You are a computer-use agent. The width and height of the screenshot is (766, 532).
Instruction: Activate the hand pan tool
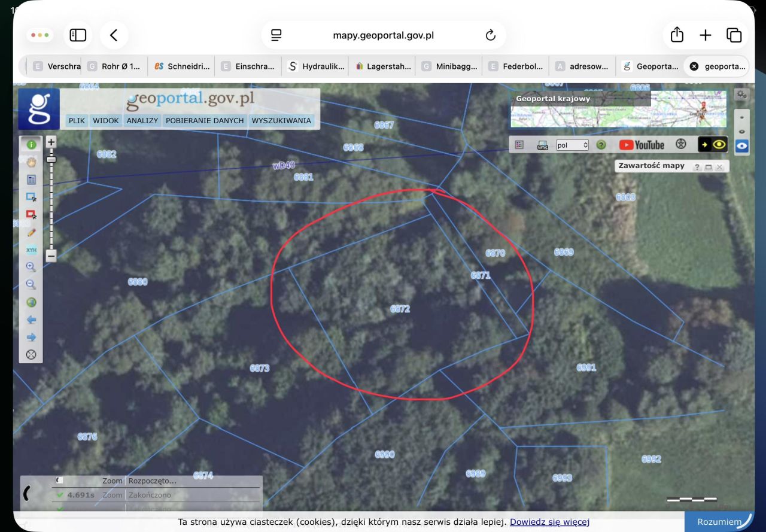tap(31, 162)
